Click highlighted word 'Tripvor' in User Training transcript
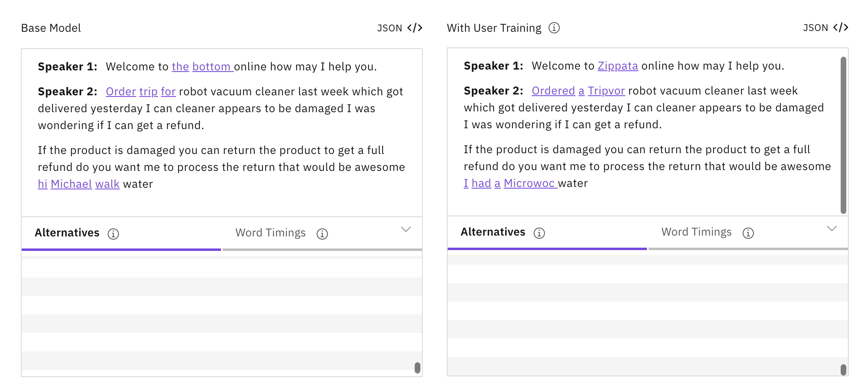 click(x=606, y=91)
